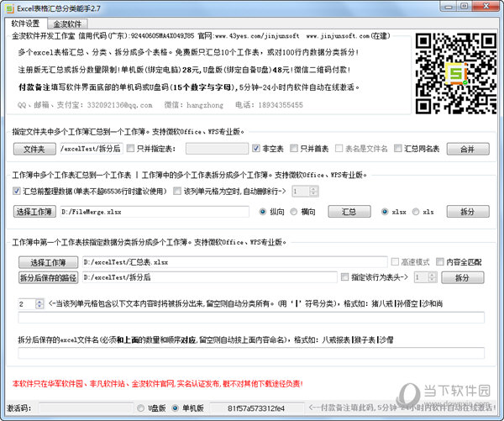The image size is (504, 421).
Task: Close the Excel表格汇总分类能手 window
Action: (486, 6)
